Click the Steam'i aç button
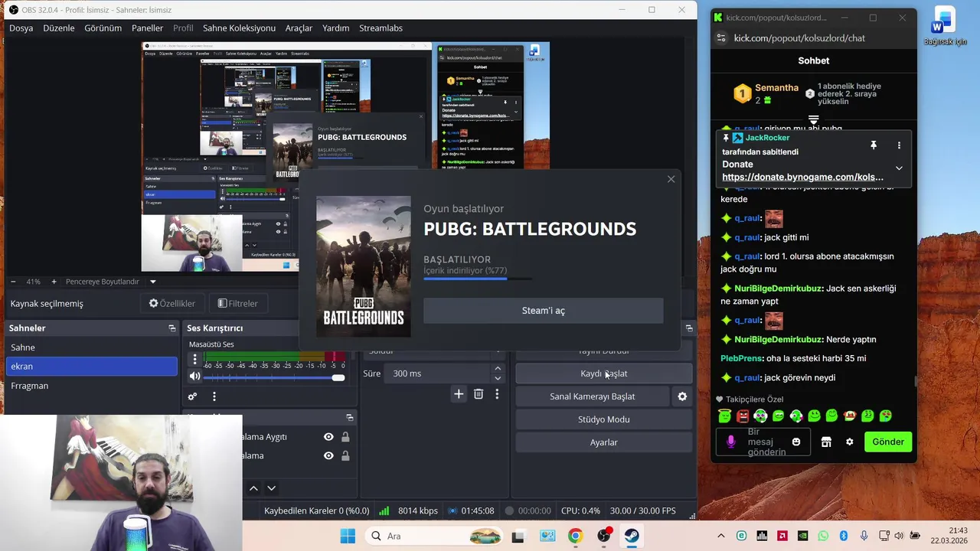Screen dimensions: 980x551 pyautogui.click(x=544, y=311)
